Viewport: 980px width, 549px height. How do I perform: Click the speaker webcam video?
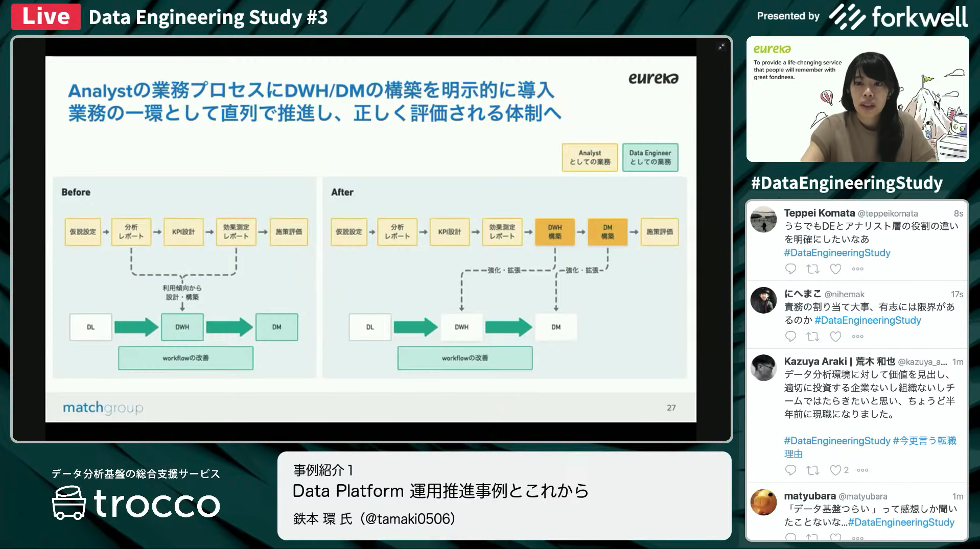(857, 99)
